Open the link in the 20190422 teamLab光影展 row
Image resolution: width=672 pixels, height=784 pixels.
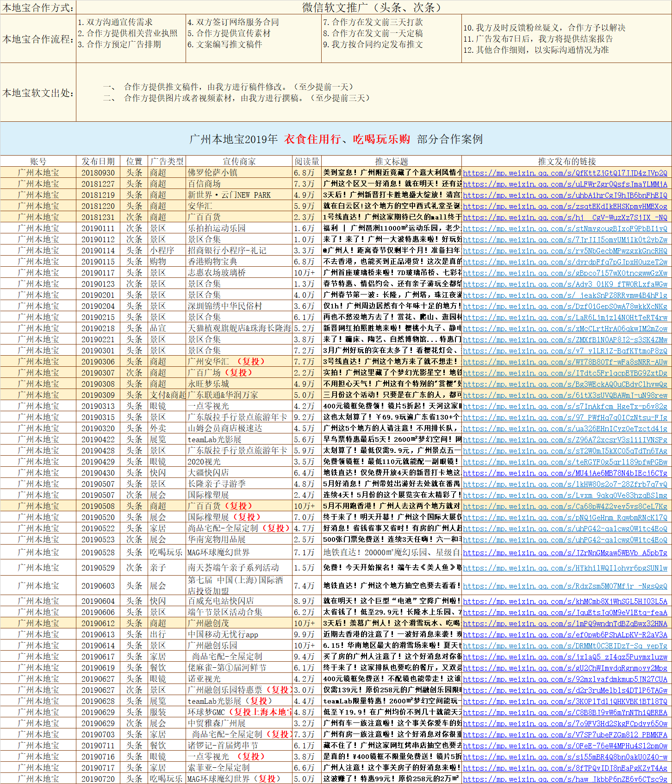pos(565,440)
